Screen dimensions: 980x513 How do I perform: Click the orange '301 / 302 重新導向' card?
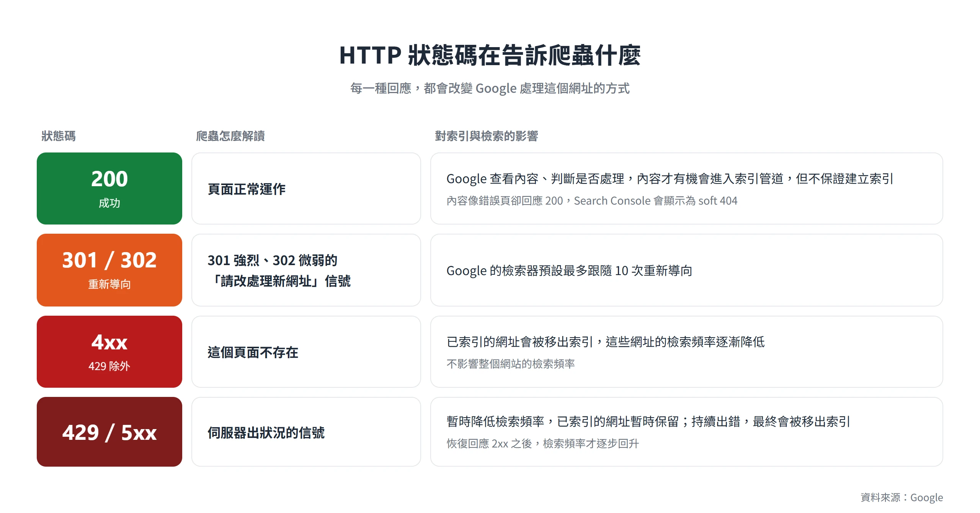[x=109, y=270]
